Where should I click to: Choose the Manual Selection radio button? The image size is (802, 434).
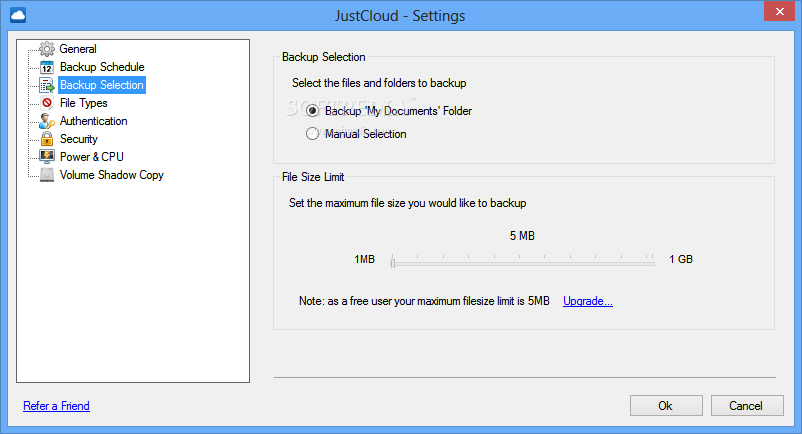[312, 133]
